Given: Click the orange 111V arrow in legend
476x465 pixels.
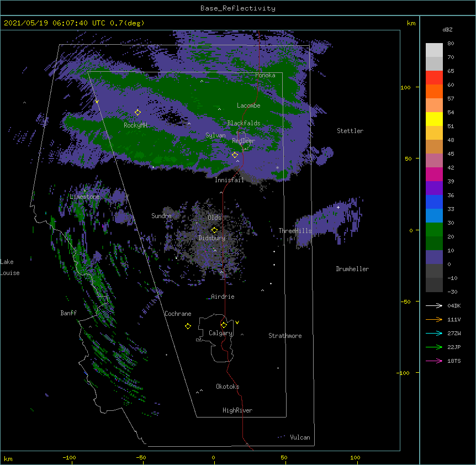Looking at the screenshot, I should (x=434, y=319).
